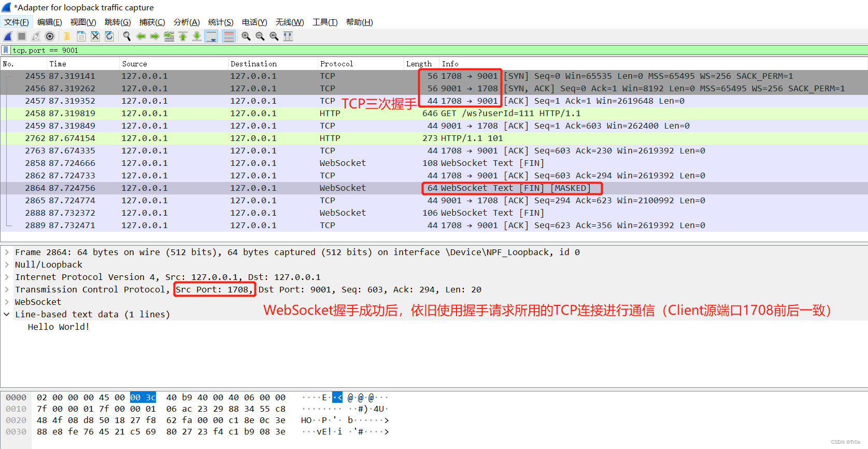Screen dimensions: 868x449
Task: Open the 无线(W) menu
Action: pyautogui.click(x=290, y=22)
